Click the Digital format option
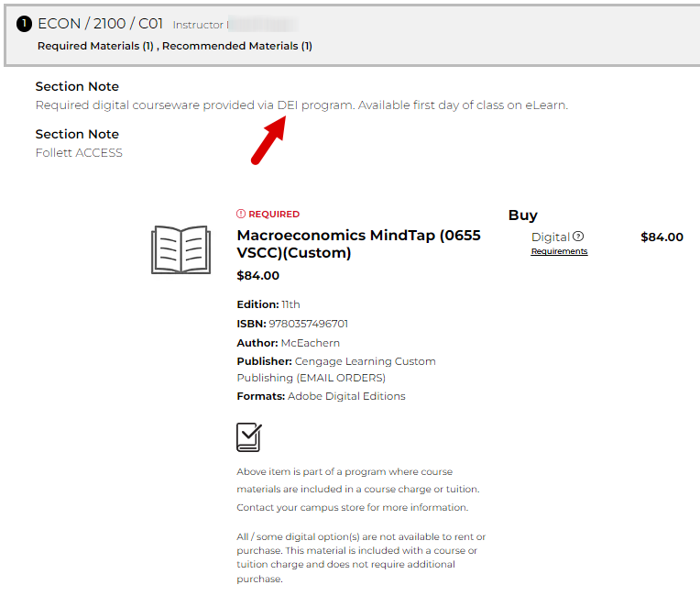This screenshot has height=607, width=700. (550, 237)
